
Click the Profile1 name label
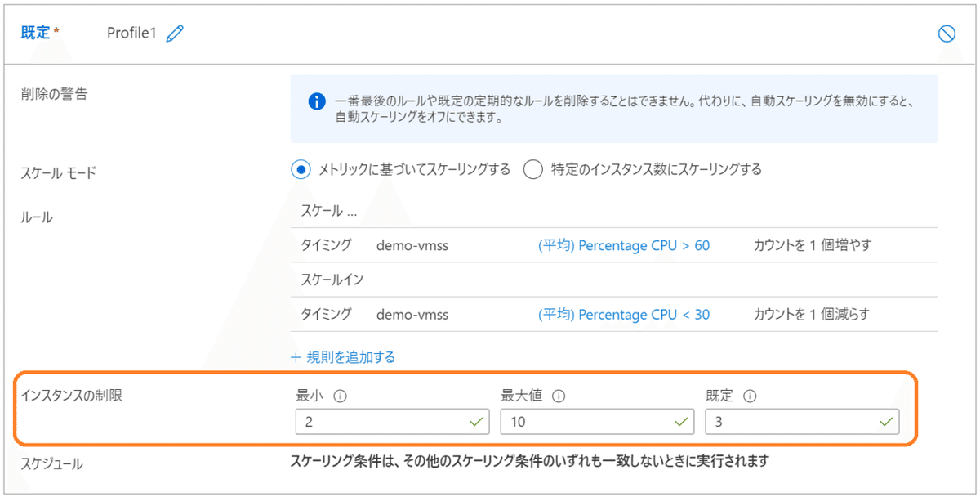point(131,34)
